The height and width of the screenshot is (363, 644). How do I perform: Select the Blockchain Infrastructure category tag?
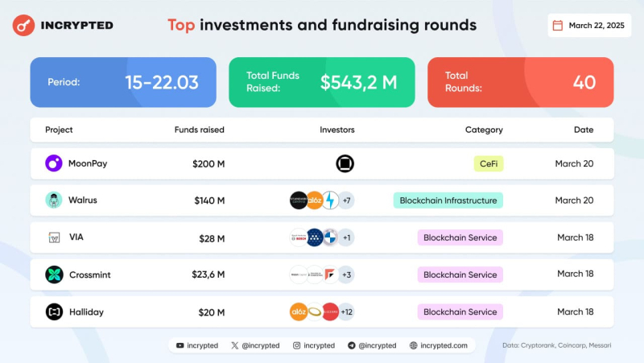[448, 200]
